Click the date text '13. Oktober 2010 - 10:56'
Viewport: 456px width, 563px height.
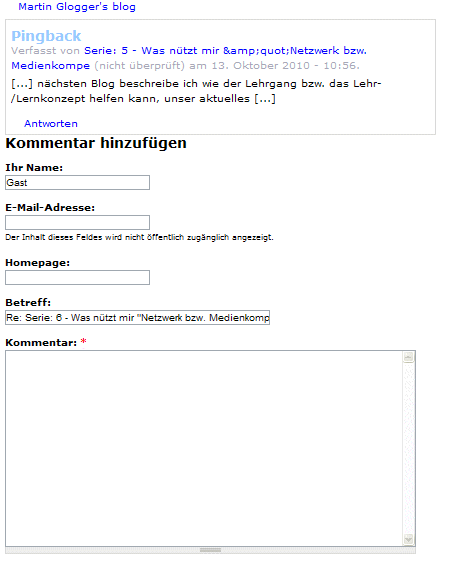pyautogui.click(x=285, y=66)
